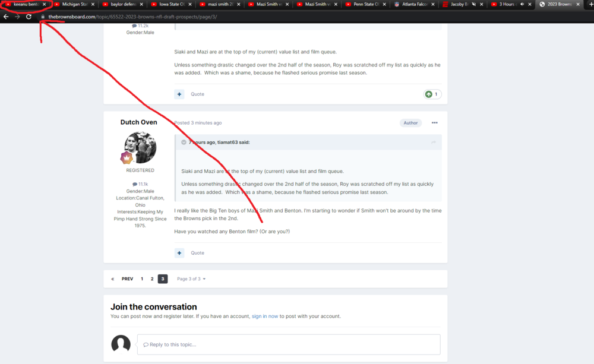Open Dutch Oven's profile name
This screenshot has width=594, height=364.
138,122
